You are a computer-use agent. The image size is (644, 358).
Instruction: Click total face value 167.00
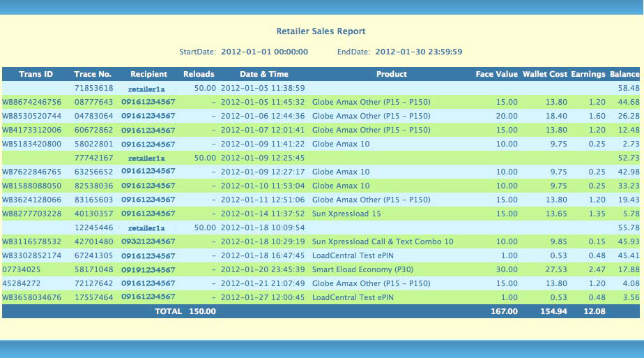point(504,311)
